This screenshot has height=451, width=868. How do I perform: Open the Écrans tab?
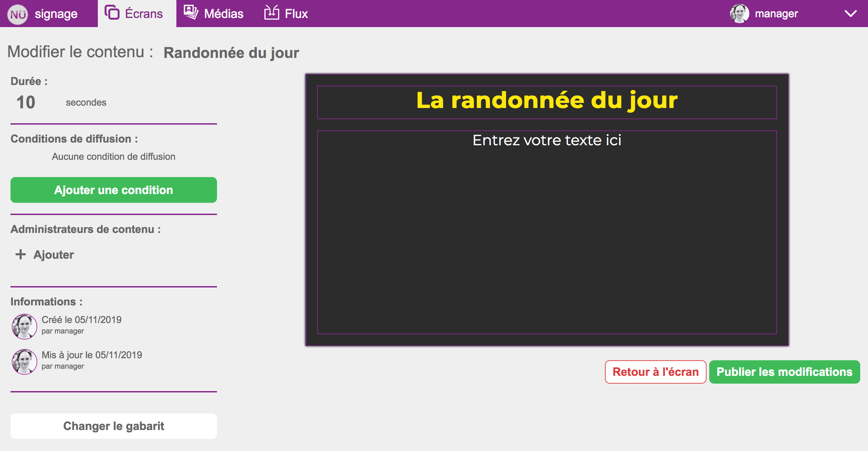[137, 14]
